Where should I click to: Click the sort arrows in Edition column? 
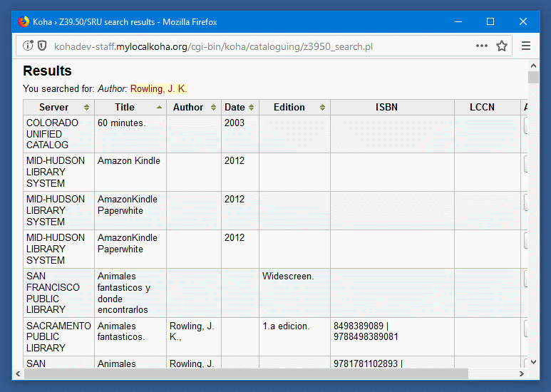[x=322, y=108]
